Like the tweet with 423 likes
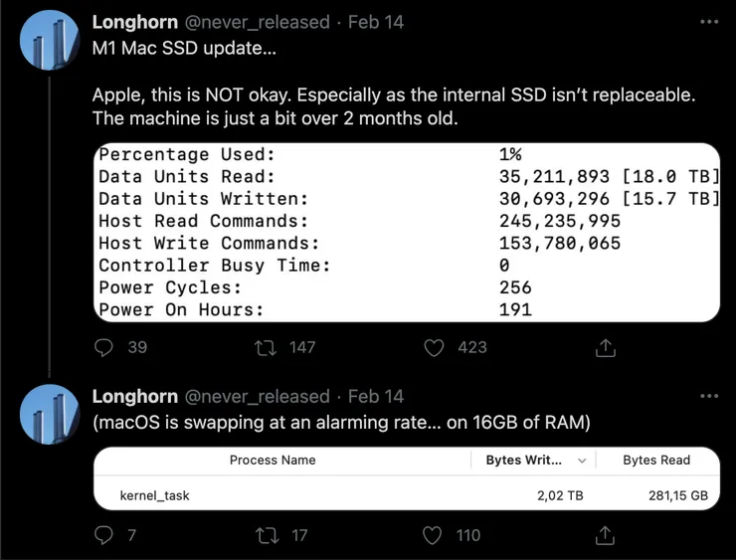The height and width of the screenshot is (560, 736). (434, 348)
